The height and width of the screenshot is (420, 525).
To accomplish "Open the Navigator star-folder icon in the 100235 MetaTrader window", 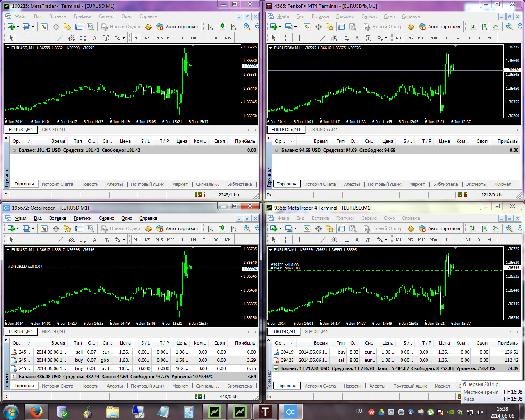I will click(67, 27).
